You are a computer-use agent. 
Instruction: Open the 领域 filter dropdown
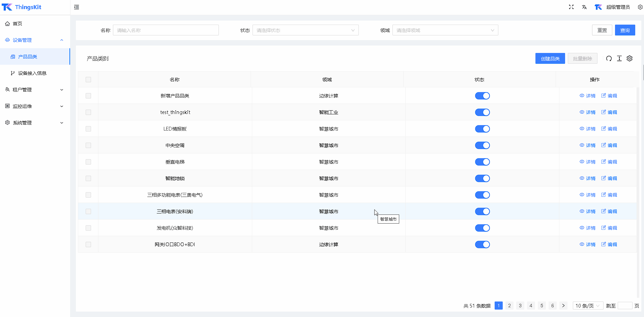point(445,30)
